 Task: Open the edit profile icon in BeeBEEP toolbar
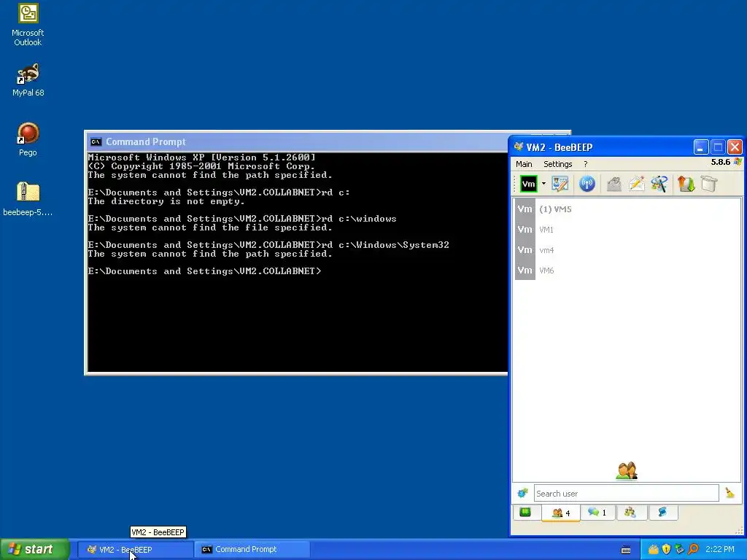pyautogui.click(x=560, y=184)
